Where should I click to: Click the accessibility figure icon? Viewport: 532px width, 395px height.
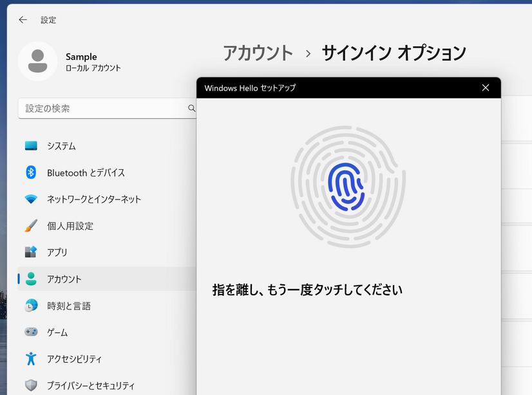tap(31, 358)
